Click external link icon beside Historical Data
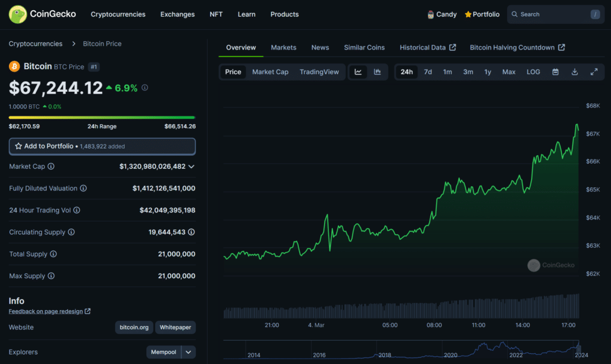611x364 pixels. (x=452, y=47)
